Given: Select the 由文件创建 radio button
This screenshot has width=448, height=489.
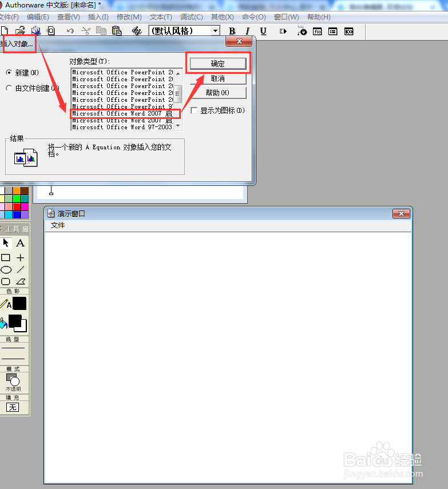Looking at the screenshot, I should [x=9, y=88].
